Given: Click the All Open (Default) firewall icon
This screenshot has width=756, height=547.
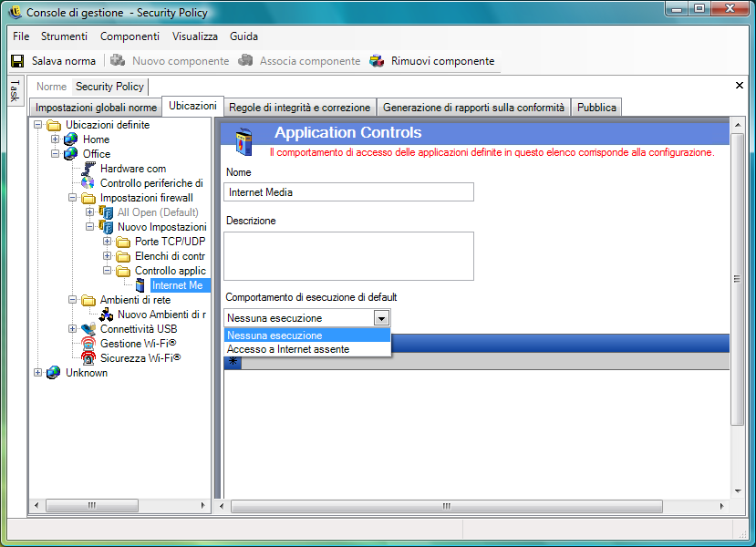Looking at the screenshot, I should [x=106, y=212].
